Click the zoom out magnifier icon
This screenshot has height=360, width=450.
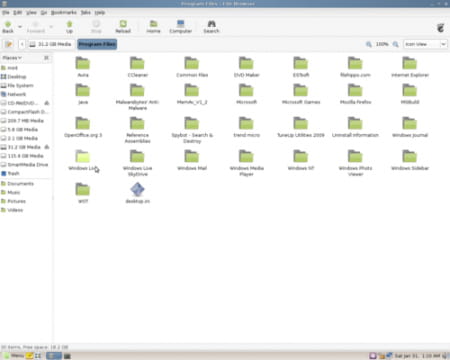point(369,44)
